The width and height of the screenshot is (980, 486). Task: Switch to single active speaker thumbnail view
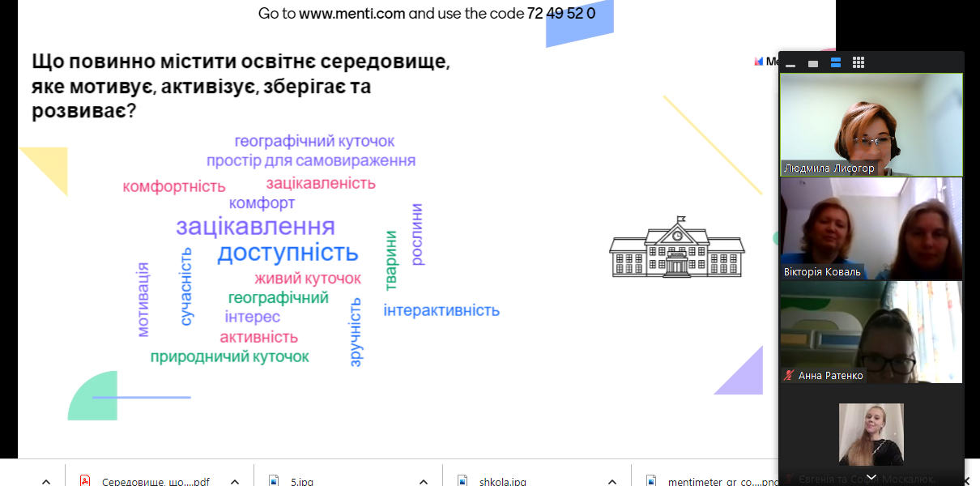(x=813, y=63)
